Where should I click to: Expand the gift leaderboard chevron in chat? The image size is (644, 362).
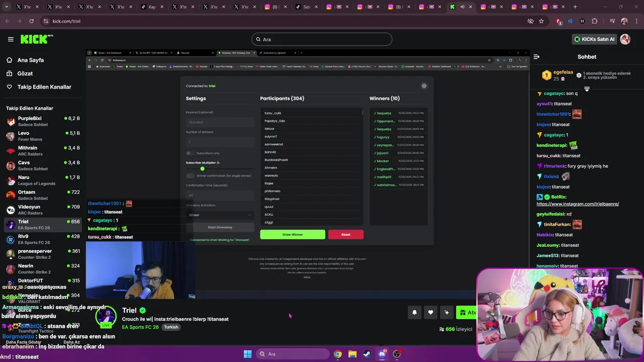coord(587,89)
